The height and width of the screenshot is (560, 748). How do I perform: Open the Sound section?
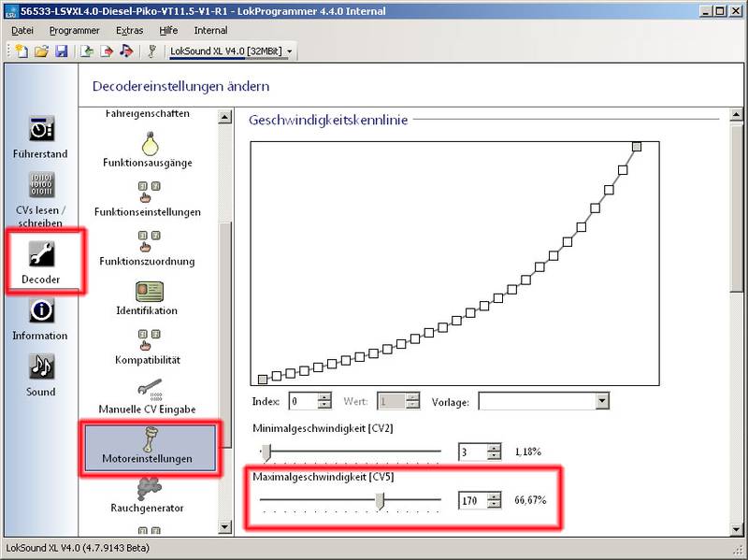(x=41, y=376)
